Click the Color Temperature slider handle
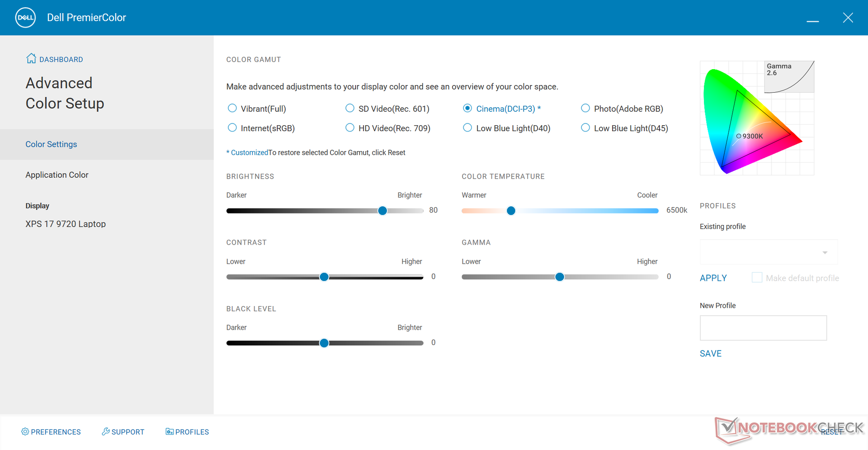Viewport: 868px width, 450px height. tap(511, 211)
